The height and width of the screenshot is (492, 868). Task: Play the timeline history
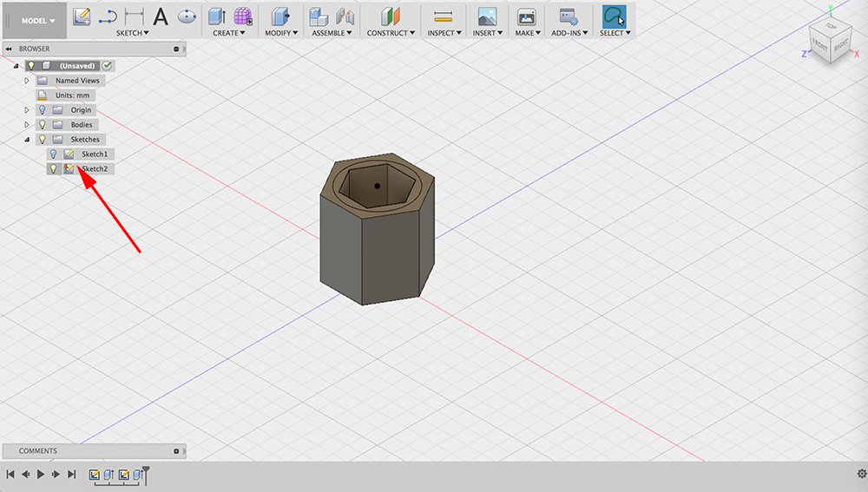[41, 474]
